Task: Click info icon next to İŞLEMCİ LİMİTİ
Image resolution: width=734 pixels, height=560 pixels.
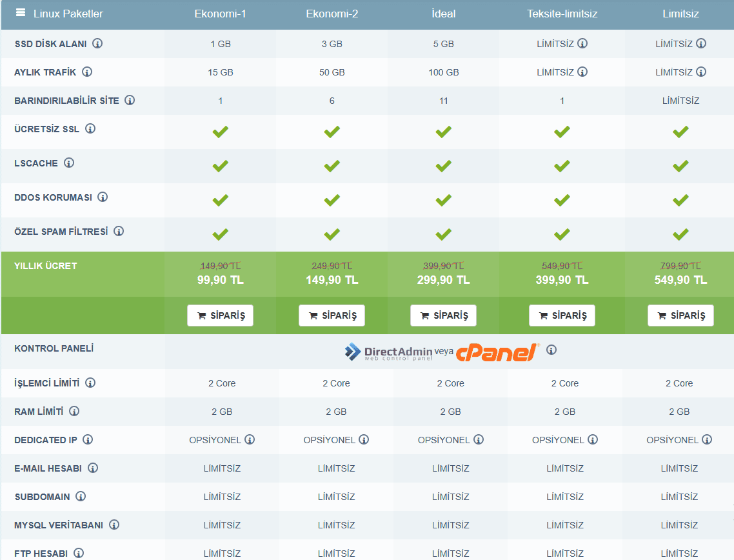Action: tap(90, 383)
